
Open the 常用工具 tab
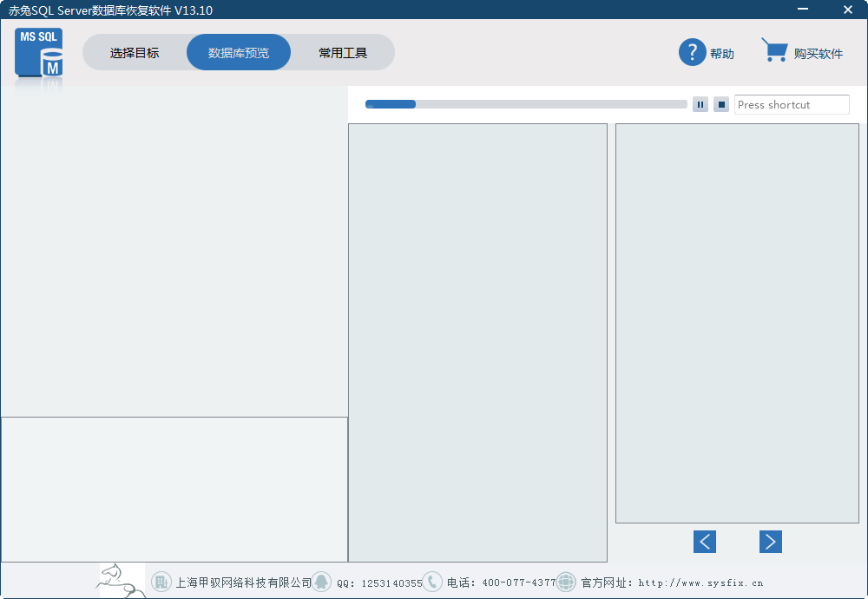pos(343,53)
